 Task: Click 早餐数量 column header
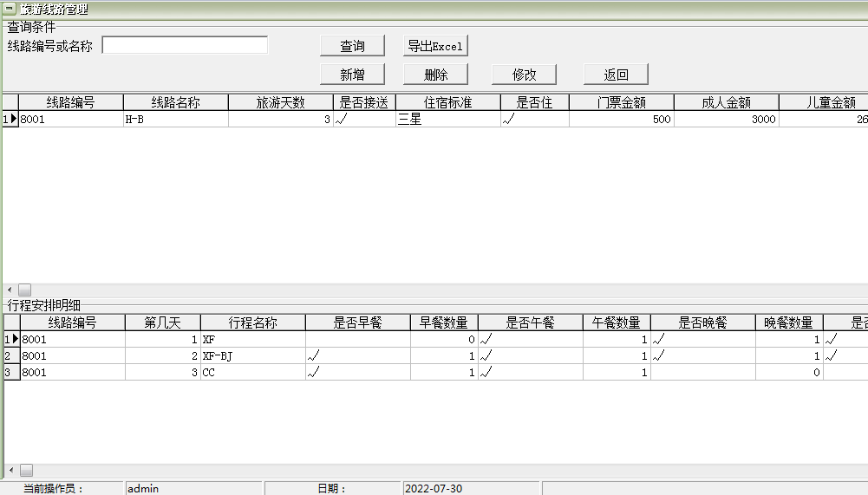coord(444,322)
